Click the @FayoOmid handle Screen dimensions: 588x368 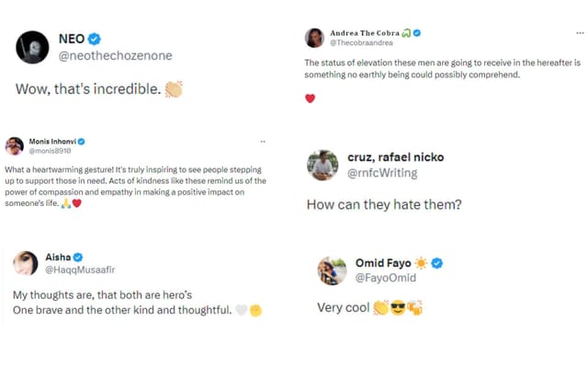coord(386,278)
